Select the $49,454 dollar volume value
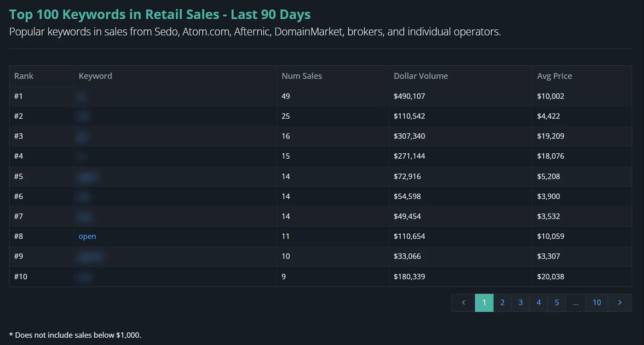The height and width of the screenshot is (345, 644). click(407, 216)
